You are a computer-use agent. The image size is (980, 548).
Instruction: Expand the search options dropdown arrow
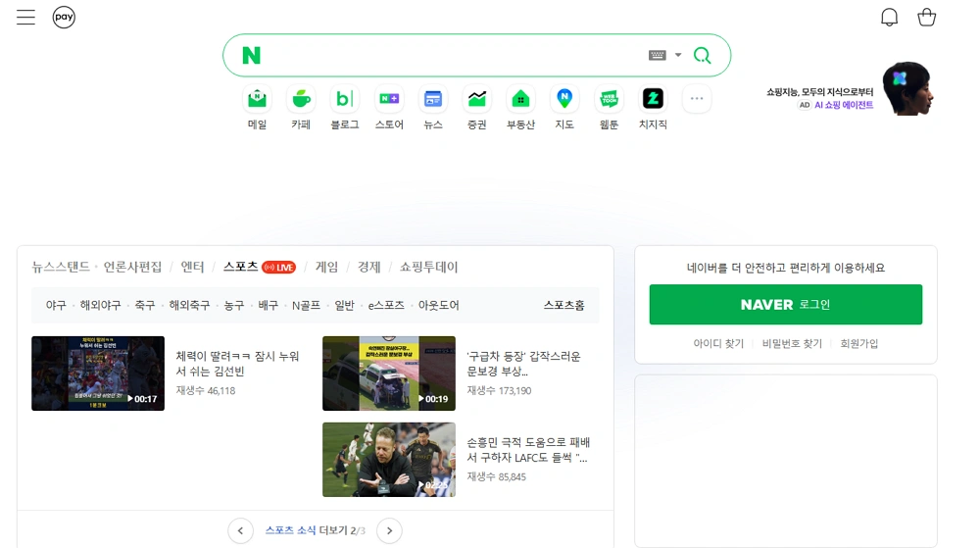pos(678,55)
